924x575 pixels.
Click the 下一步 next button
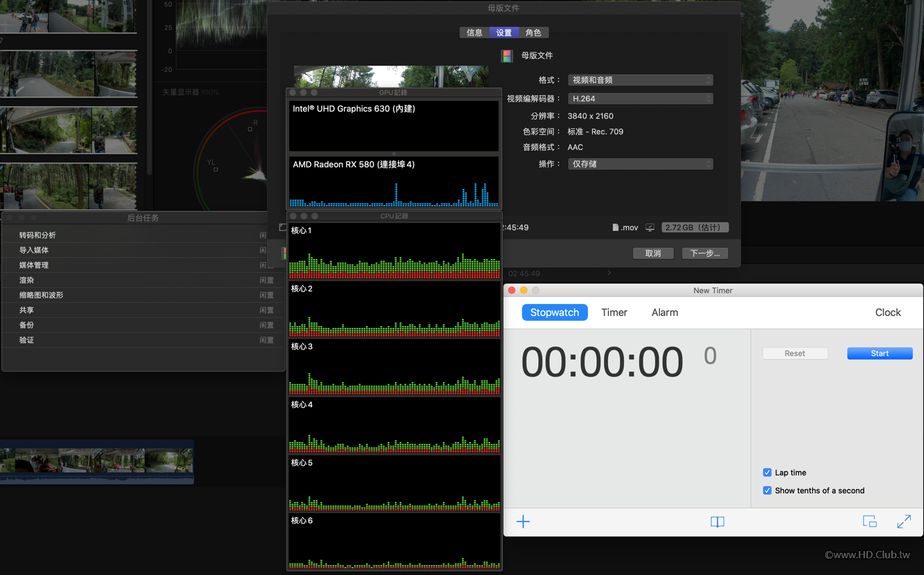coord(705,253)
